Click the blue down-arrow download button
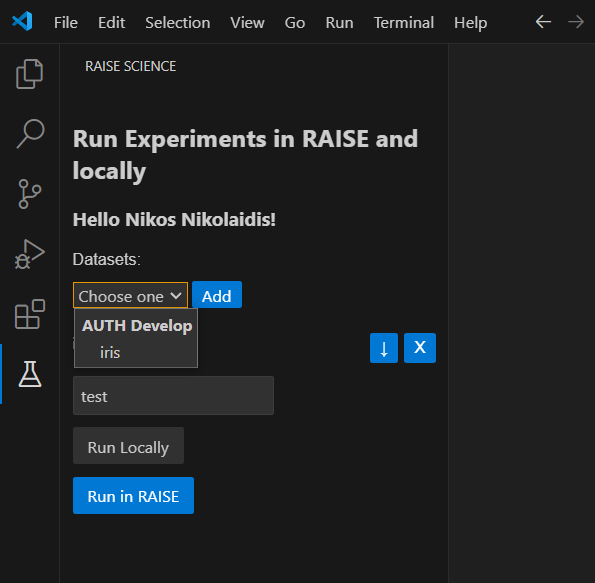Viewport: 595px width, 583px height. (384, 348)
